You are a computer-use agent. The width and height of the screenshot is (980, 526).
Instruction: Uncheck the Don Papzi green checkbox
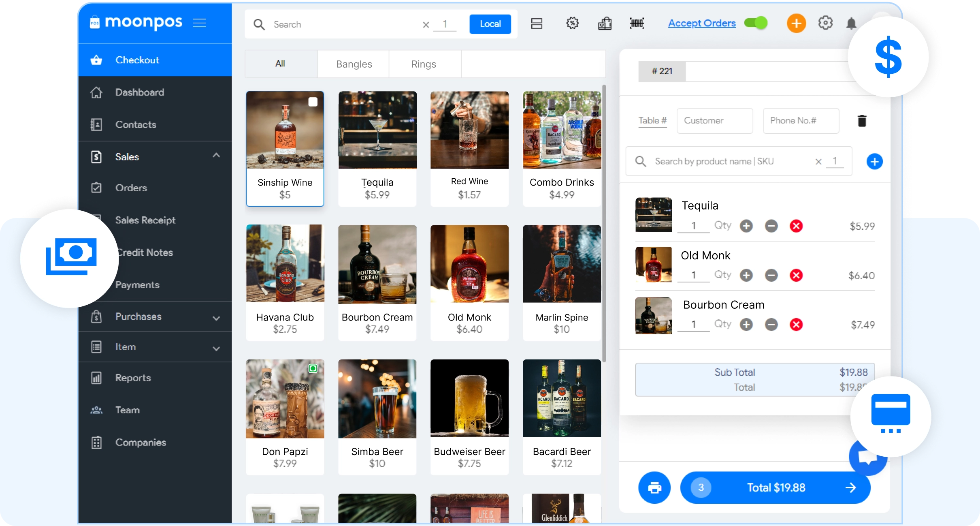coord(313,368)
